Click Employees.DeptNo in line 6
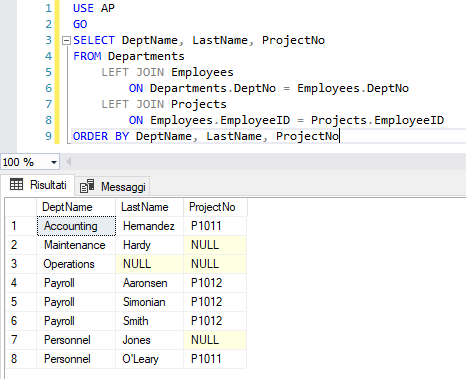Screen dimensions: 466x379 (x=353, y=88)
